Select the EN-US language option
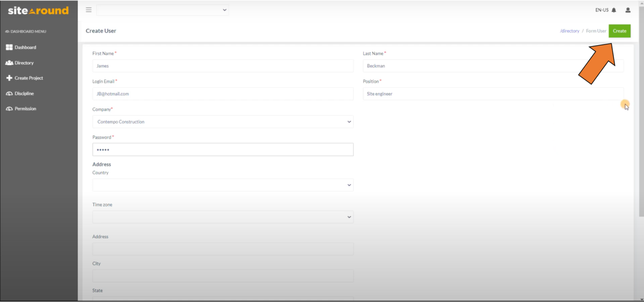644x302 pixels. pyautogui.click(x=602, y=9)
